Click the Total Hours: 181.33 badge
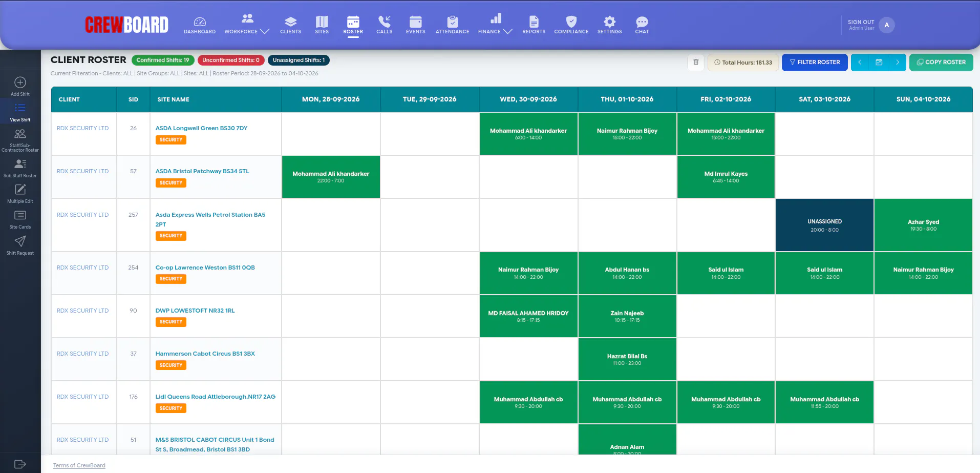Viewport: 980px width, 473px height. pos(743,63)
